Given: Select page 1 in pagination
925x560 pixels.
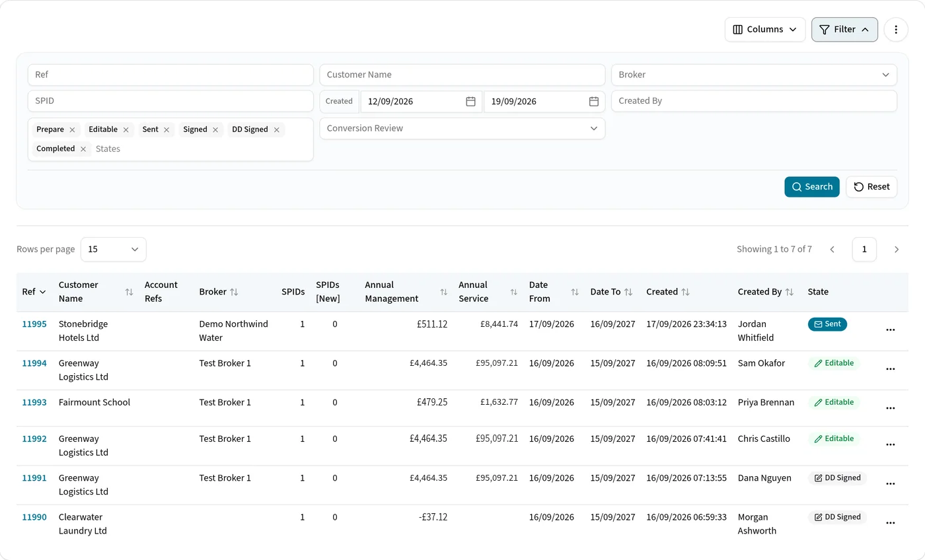Looking at the screenshot, I should coord(864,250).
